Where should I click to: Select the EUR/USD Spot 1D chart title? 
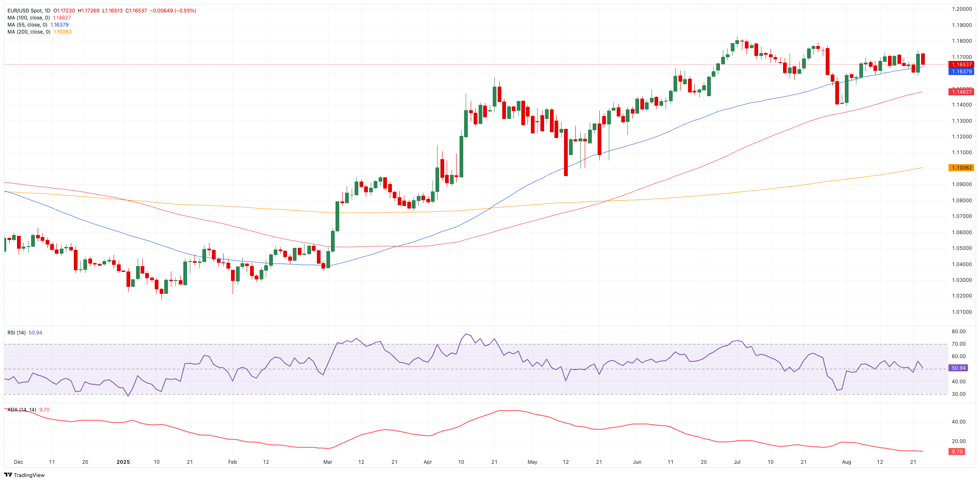pos(29,11)
